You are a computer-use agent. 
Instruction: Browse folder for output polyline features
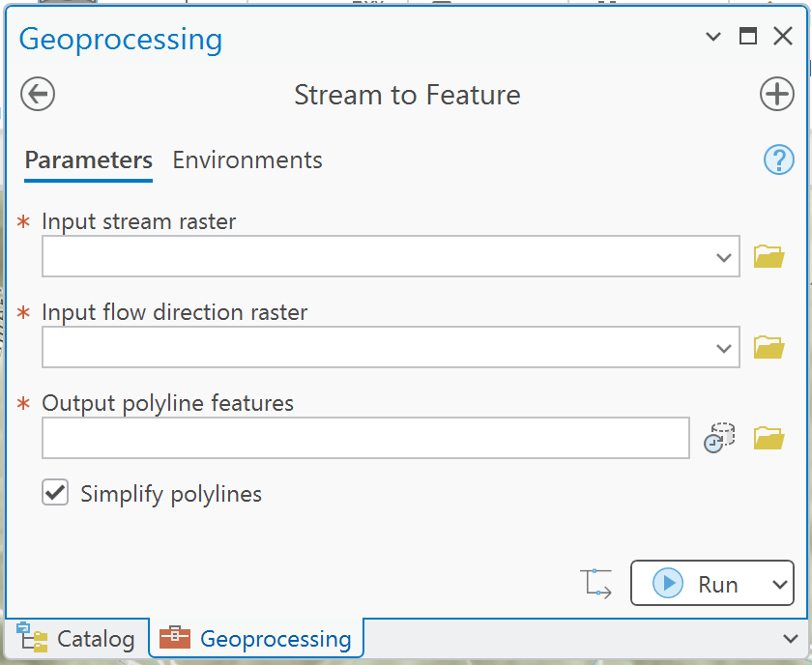tap(769, 438)
